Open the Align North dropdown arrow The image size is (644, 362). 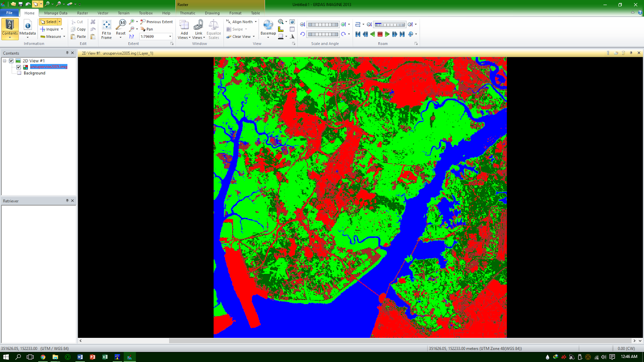pos(256,22)
